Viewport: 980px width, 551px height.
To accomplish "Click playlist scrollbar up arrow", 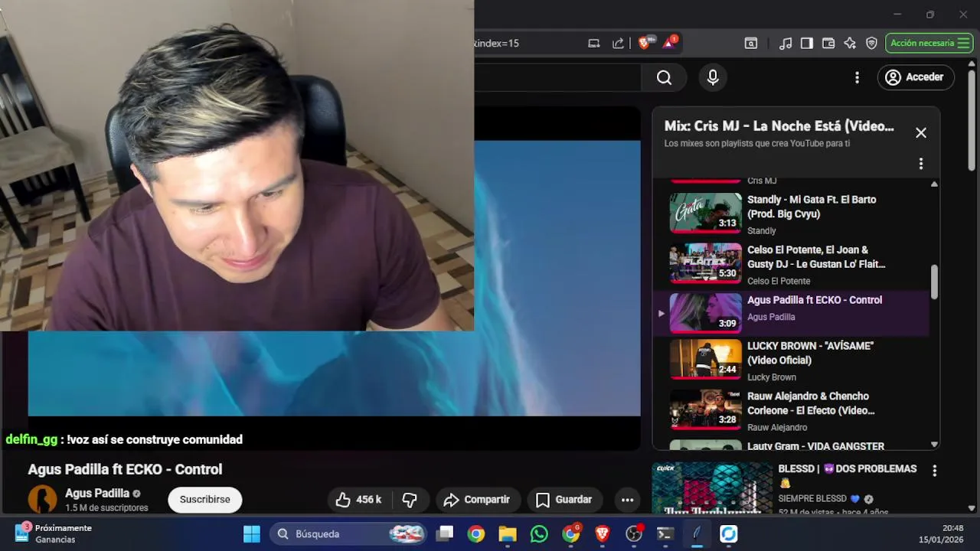I will (934, 184).
